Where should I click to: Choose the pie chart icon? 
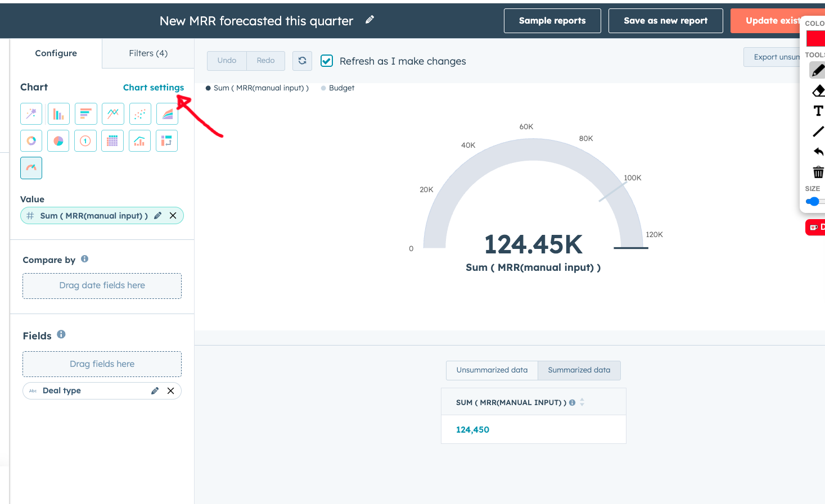tap(58, 141)
